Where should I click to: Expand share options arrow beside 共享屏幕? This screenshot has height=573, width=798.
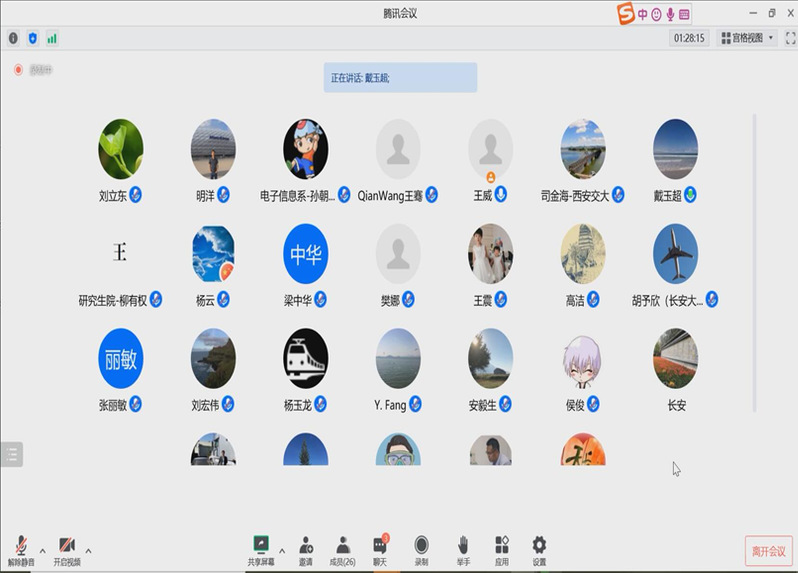[x=281, y=550]
